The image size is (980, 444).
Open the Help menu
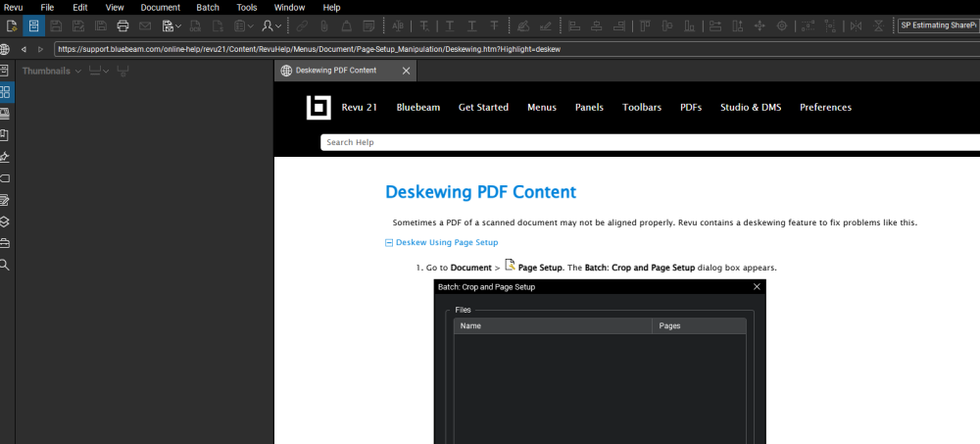pos(332,8)
